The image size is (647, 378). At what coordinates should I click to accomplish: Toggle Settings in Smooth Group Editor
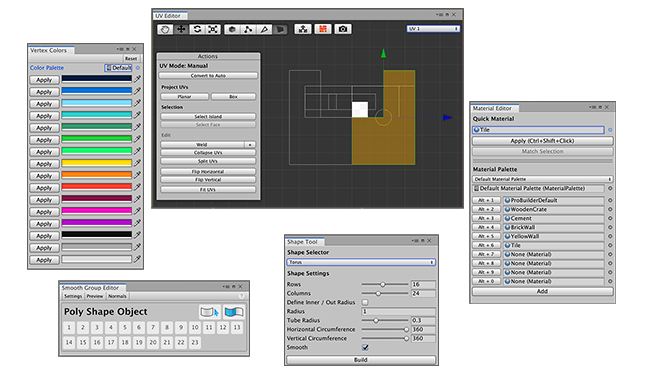click(x=73, y=296)
